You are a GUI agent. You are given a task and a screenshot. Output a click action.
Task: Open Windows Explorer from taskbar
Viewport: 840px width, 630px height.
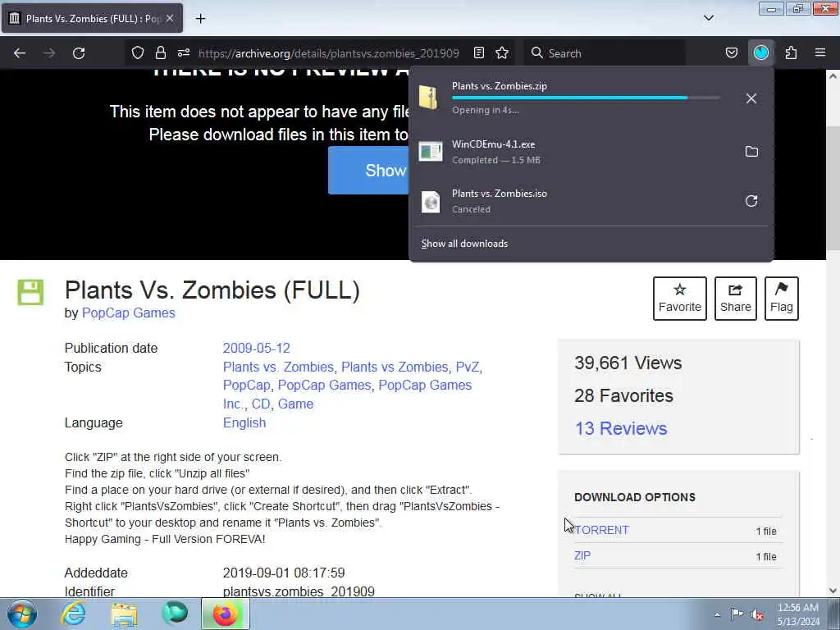coord(125,614)
